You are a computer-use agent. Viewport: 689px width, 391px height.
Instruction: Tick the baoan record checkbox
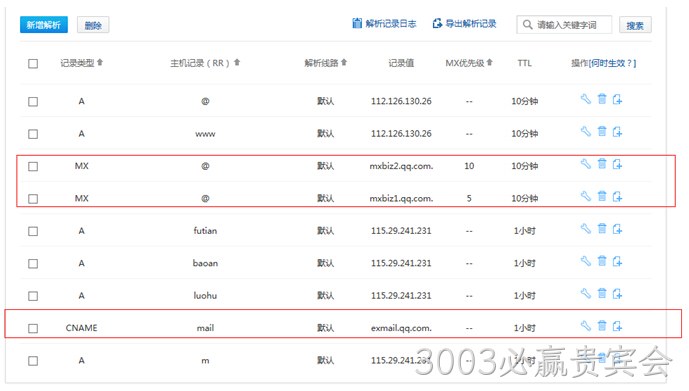[33, 264]
